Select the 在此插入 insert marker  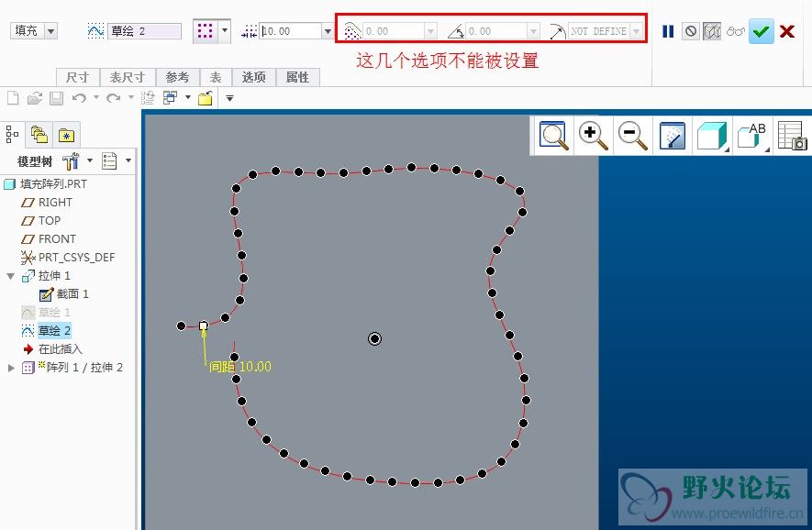[x=52, y=349]
